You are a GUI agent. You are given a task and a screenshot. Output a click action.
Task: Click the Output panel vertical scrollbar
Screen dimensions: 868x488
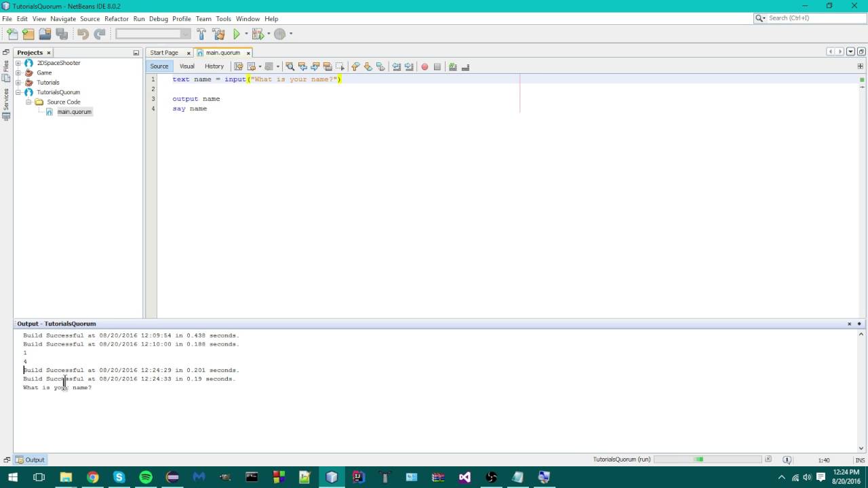(x=861, y=391)
